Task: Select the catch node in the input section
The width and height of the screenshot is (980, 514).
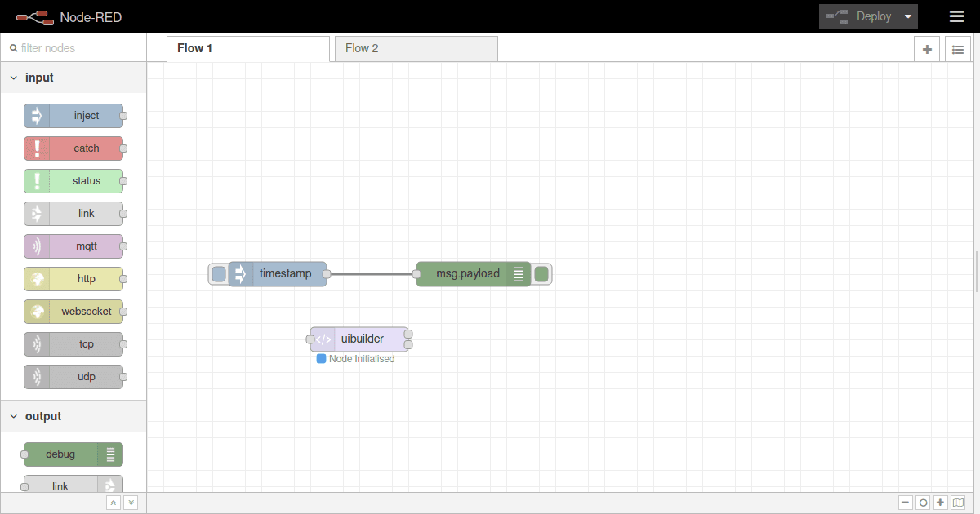Action: coord(74,148)
